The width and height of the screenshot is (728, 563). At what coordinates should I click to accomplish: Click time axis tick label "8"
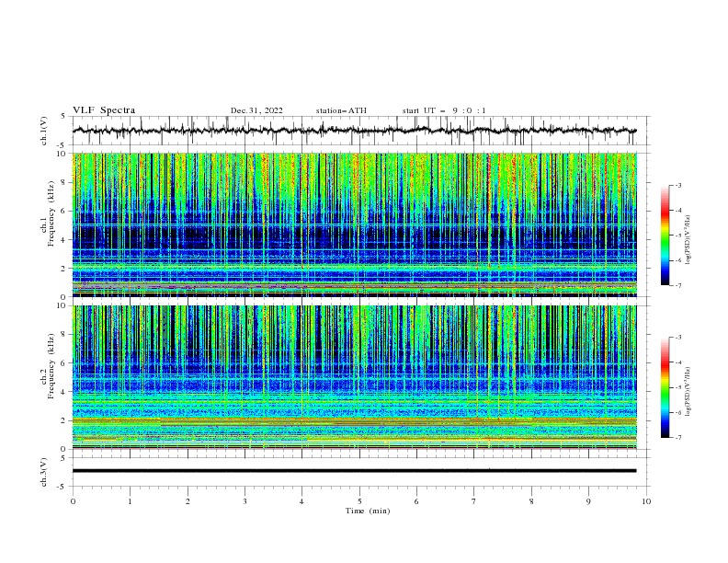[531, 501]
